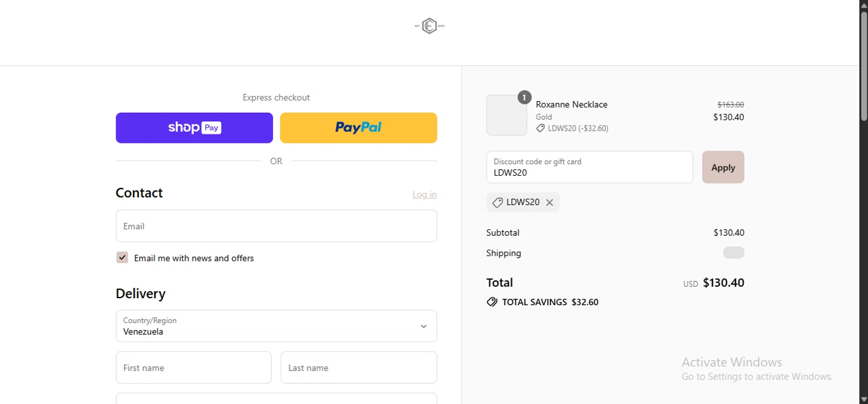Apply the discount code
Screen dimensions: 868x404
point(723,168)
